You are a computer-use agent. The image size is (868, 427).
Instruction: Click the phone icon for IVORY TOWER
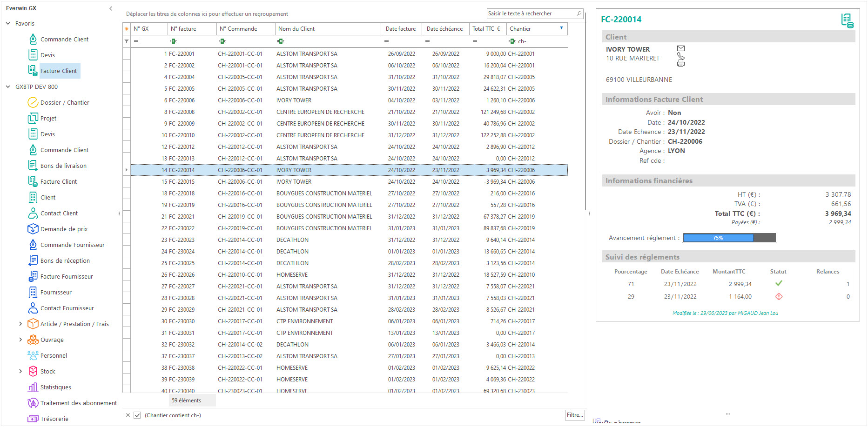pyautogui.click(x=681, y=56)
